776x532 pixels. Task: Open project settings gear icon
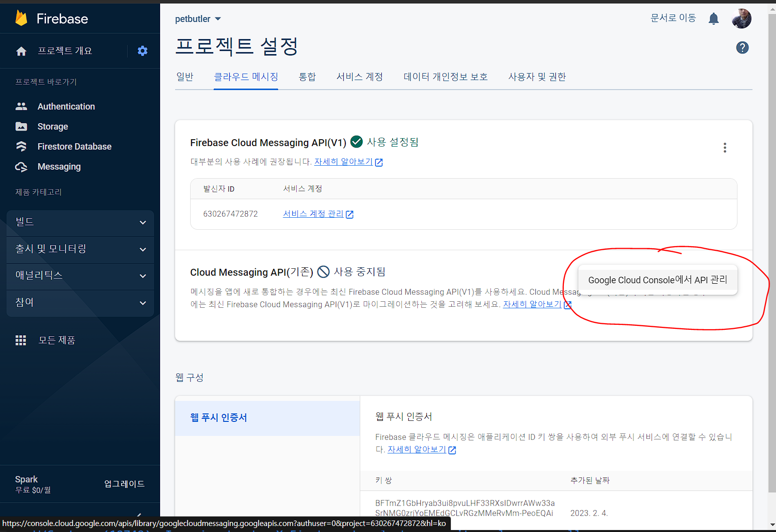point(143,51)
